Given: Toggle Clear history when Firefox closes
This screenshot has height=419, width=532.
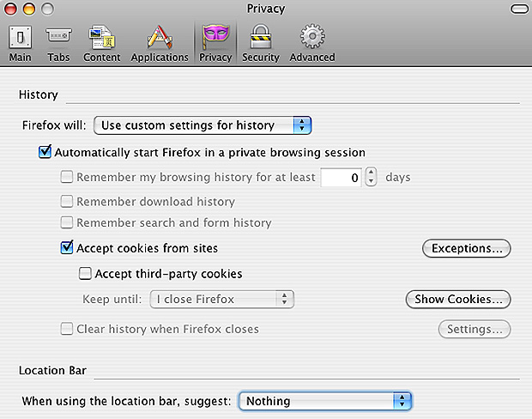Looking at the screenshot, I should [67, 329].
